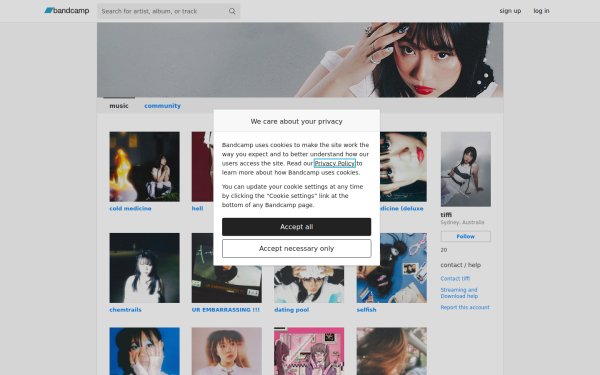This screenshot has width=600, height=375.
Task: Click the Sydney, Australia location text
Action: 462,222
